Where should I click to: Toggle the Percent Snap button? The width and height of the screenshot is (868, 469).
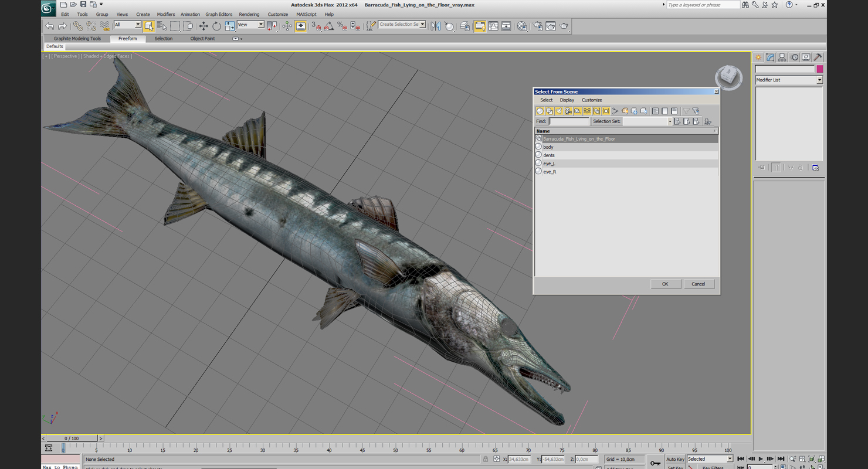pyautogui.click(x=343, y=26)
